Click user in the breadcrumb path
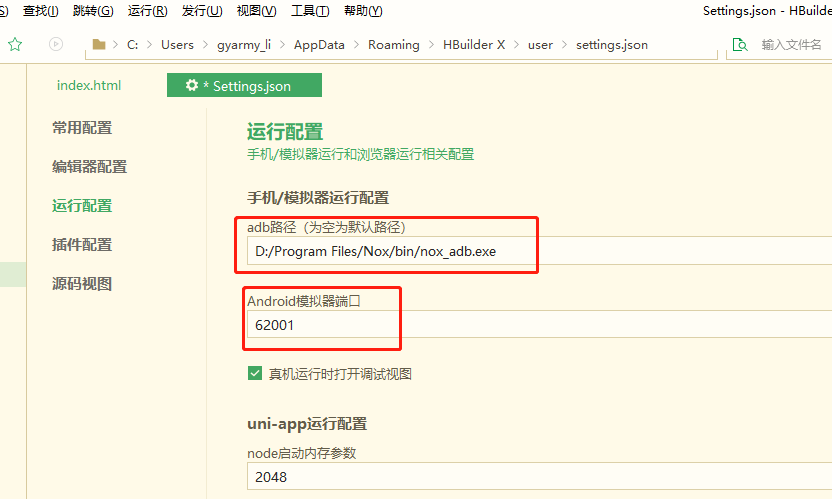The height and width of the screenshot is (499, 832). [x=540, y=45]
